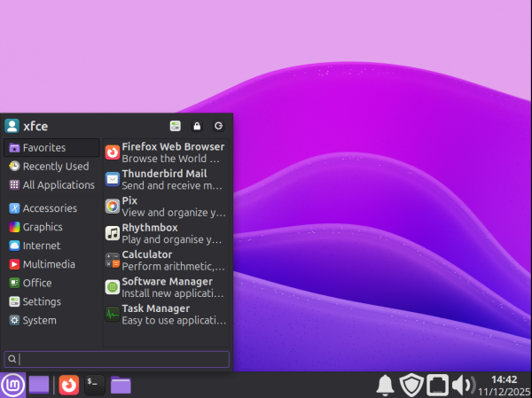This screenshot has width=532, height=398.
Task: Open the volume speaker icon
Action: [x=464, y=385]
